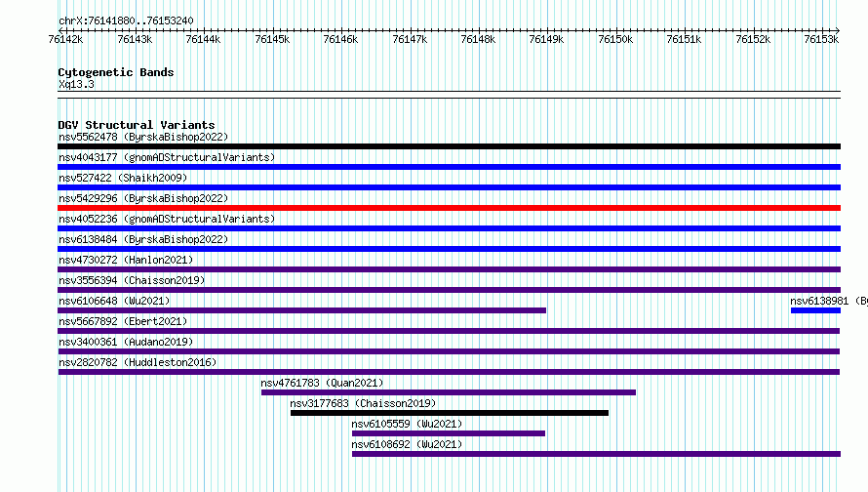Image resolution: width=868 pixels, height=492 pixels.
Task: Click the purple nsv5667892 variant bar
Action: click(x=449, y=331)
